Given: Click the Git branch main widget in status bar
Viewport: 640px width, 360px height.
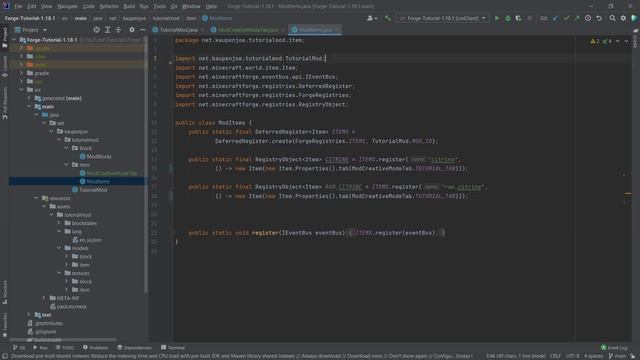Looking at the screenshot, I should coord(617,356).
